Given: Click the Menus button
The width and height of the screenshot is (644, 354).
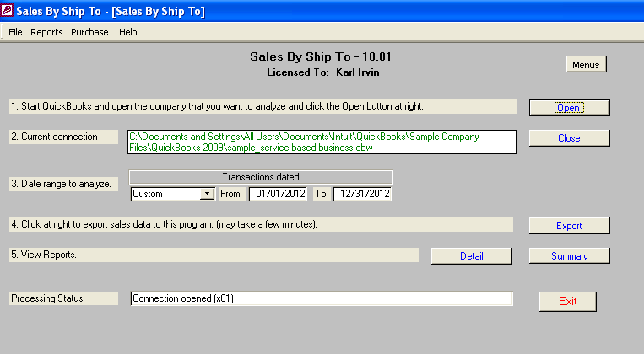Looking at the screenshot, I should coord(586,64).
